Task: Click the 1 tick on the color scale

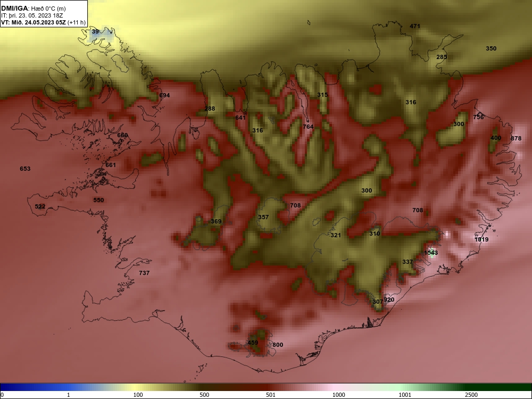Action: coord(69,395)
